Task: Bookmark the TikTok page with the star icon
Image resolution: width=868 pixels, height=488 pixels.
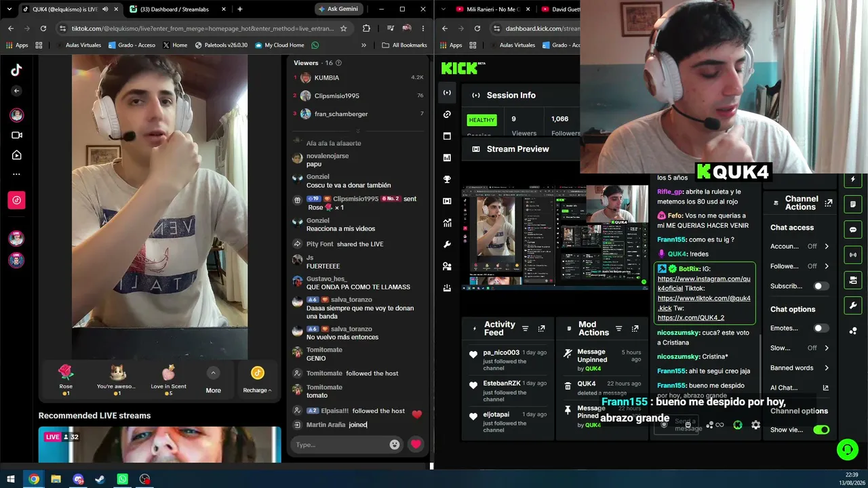Action: click(x=344, y=28)
